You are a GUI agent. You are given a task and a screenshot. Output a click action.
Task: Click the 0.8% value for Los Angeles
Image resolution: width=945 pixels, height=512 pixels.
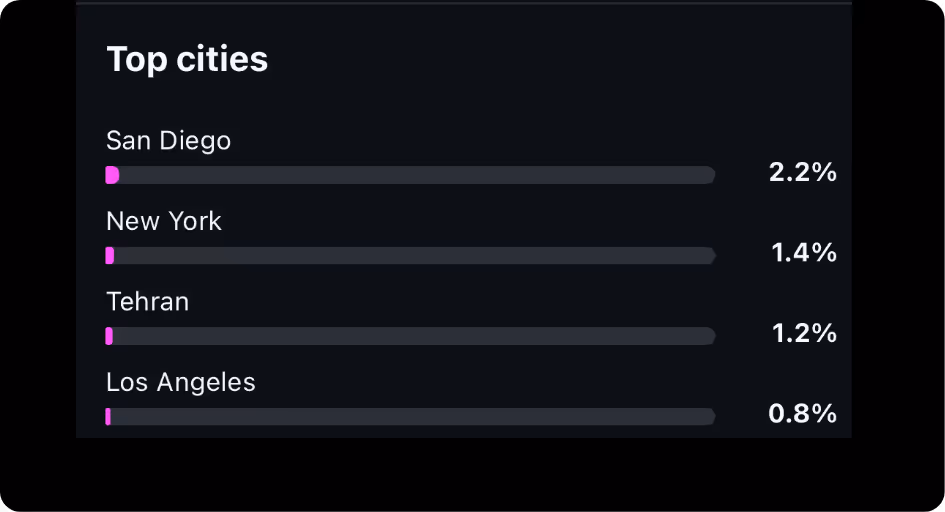[x=803, y=414]
